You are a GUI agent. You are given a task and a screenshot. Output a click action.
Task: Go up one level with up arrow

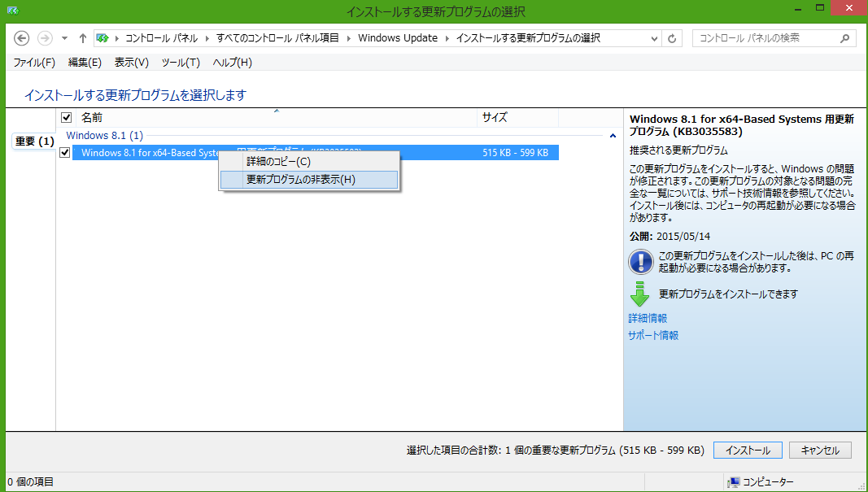click(82, 38)
